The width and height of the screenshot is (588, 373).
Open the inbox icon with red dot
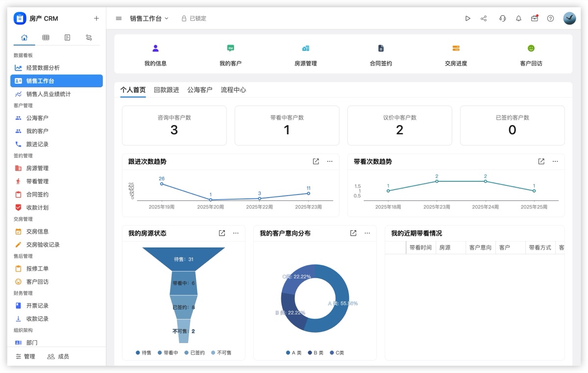[x=535, y=19]
